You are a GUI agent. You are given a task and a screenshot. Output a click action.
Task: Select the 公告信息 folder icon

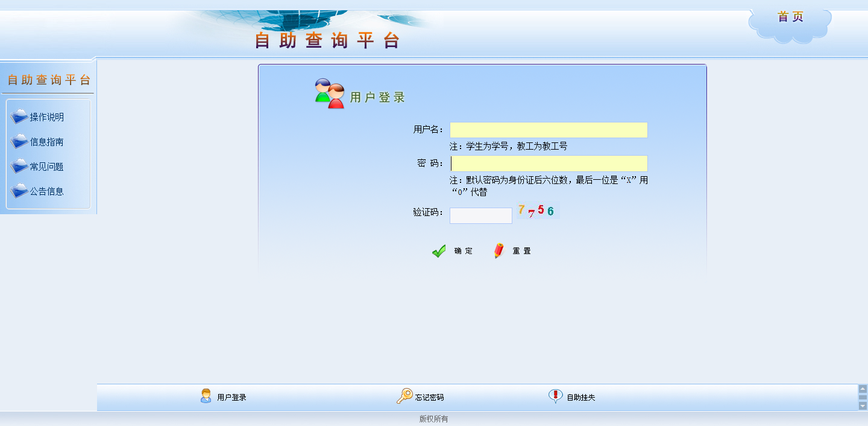point(19,191)
